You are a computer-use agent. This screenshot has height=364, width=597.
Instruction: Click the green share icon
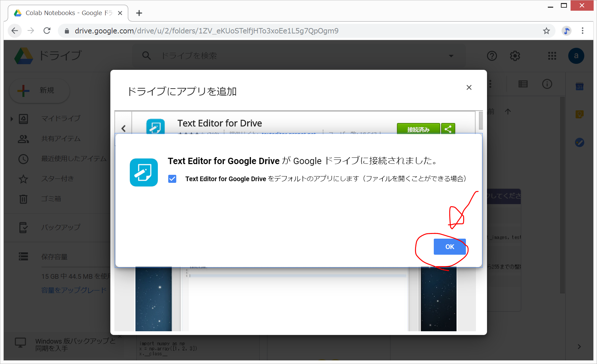pos(448,129)
